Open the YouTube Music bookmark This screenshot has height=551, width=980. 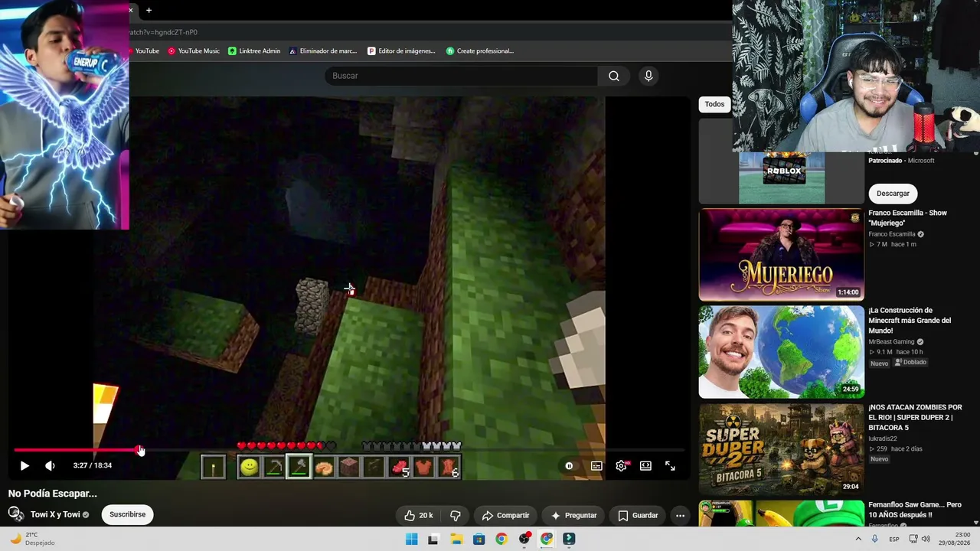194,51
